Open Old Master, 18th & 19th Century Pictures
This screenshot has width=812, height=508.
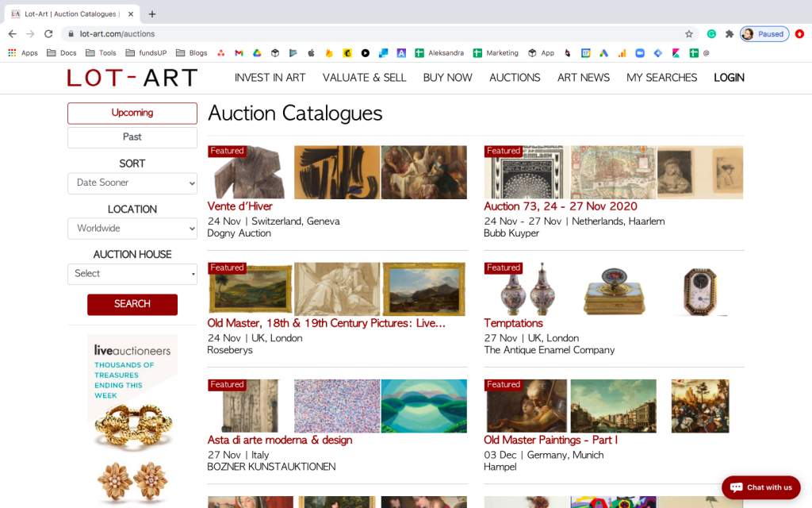pyautogui.click(x=326, y=324)
